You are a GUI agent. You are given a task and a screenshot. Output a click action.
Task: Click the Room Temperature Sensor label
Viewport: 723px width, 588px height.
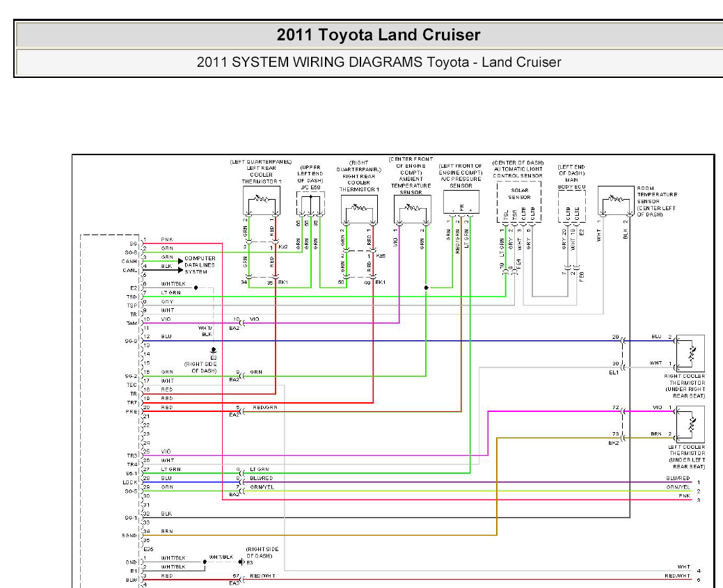[657, 201]
